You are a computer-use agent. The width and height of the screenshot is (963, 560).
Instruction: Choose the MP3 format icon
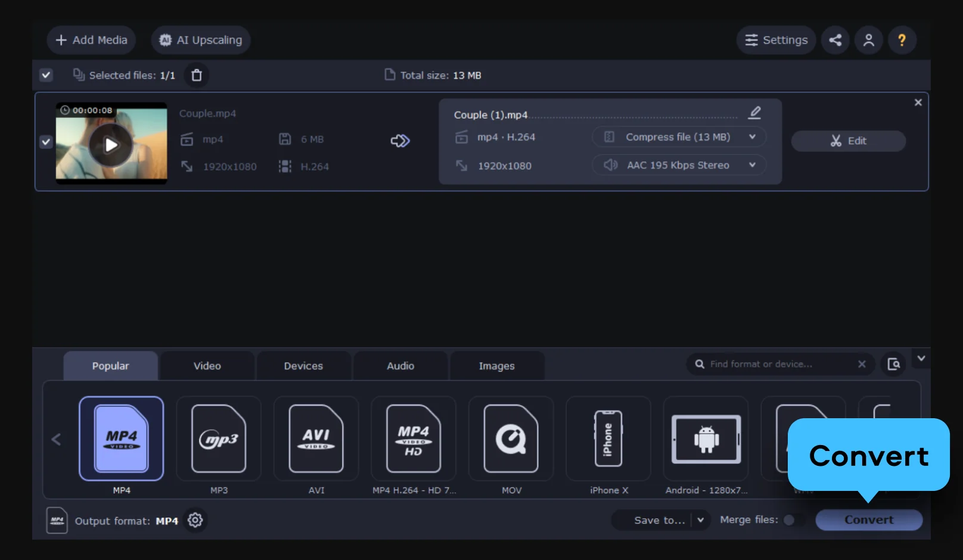tap(219, 439)
